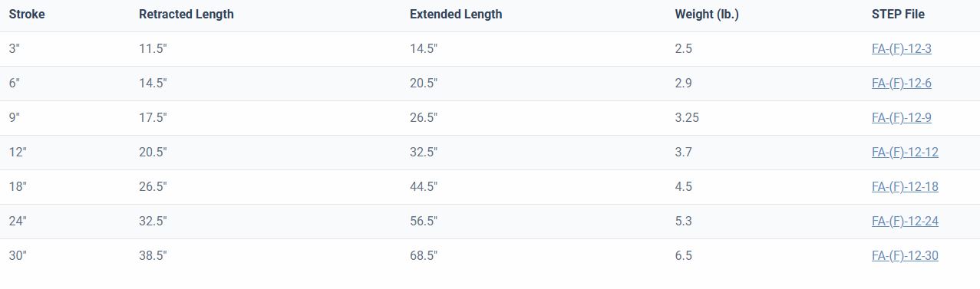This screenshot has height=289, width=980.
Task: Click the STEP File column header
Action: [x=898, y=15]
